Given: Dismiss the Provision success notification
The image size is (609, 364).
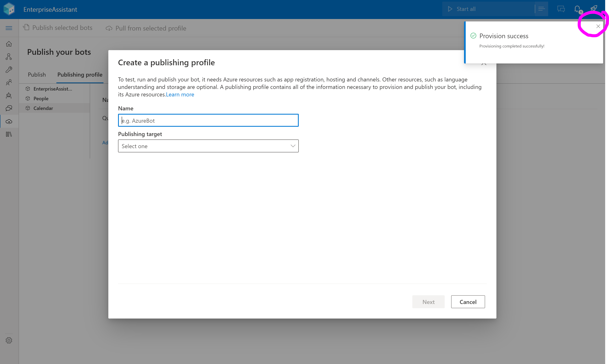Looking at the screenshot, I should coord(598,26).
